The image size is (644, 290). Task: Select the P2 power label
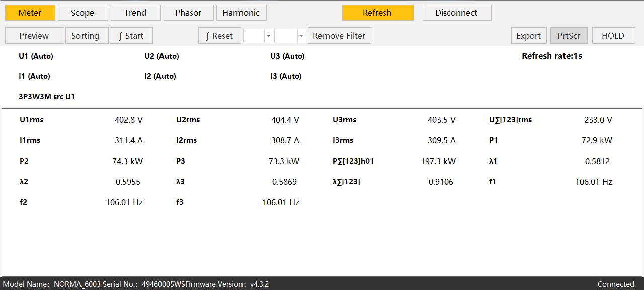point(24,161)
